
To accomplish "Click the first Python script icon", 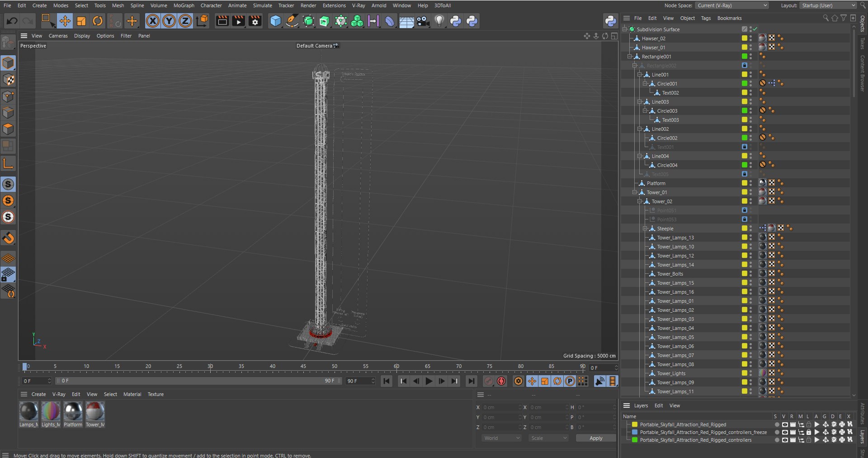I will [456, 21].
